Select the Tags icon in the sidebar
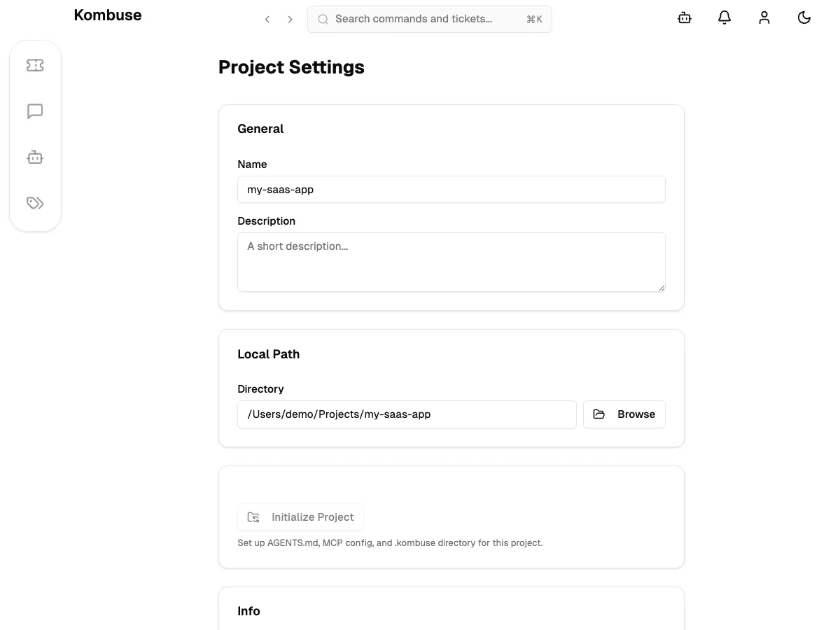 (x=35, y=203)
